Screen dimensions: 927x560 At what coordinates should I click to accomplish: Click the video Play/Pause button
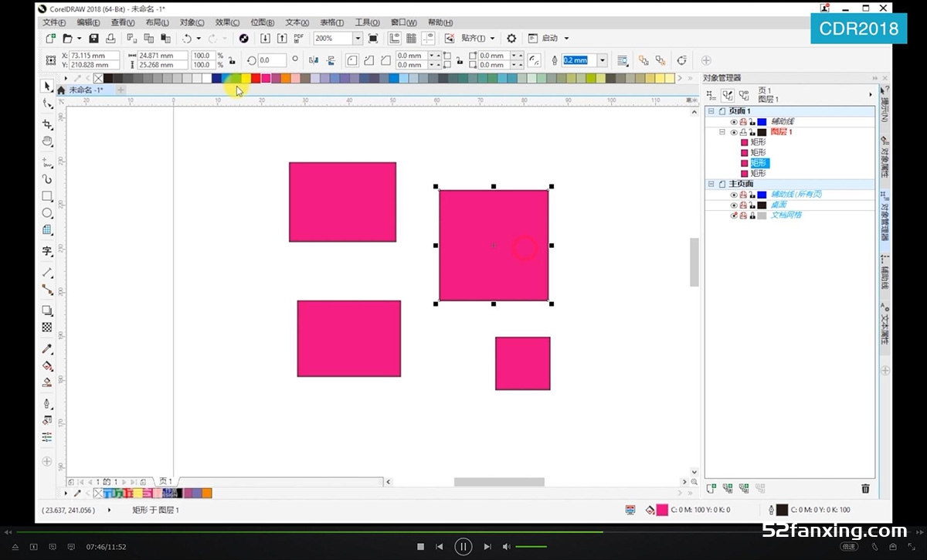pyautogui.click(x=463, y=546)
